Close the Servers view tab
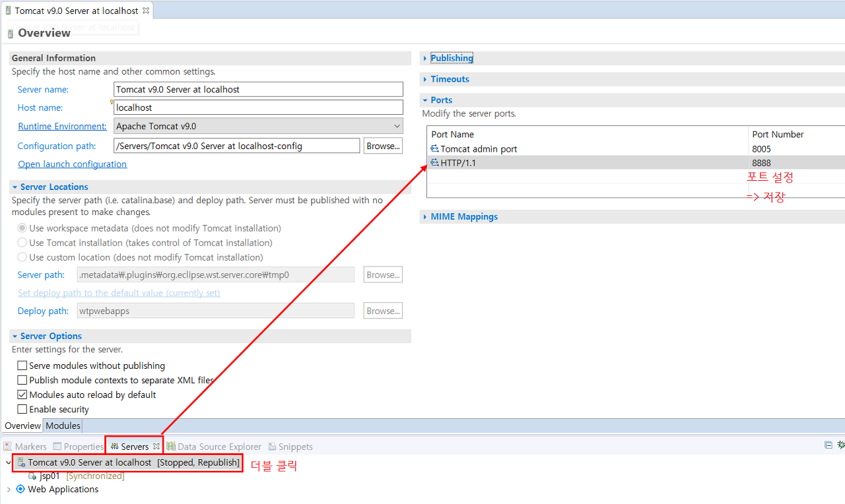Image resolution: width=845 pixels, height=504 pixels. (156, 447)
